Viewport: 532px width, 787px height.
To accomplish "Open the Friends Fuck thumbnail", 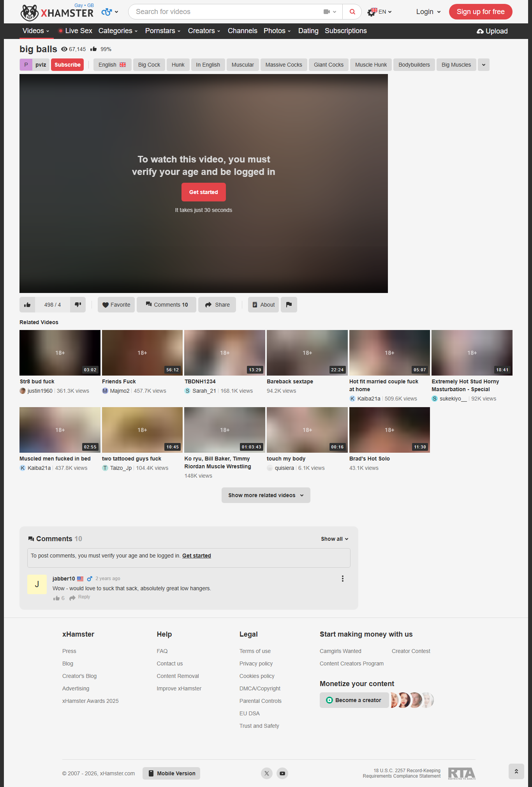I will point(142,353).
